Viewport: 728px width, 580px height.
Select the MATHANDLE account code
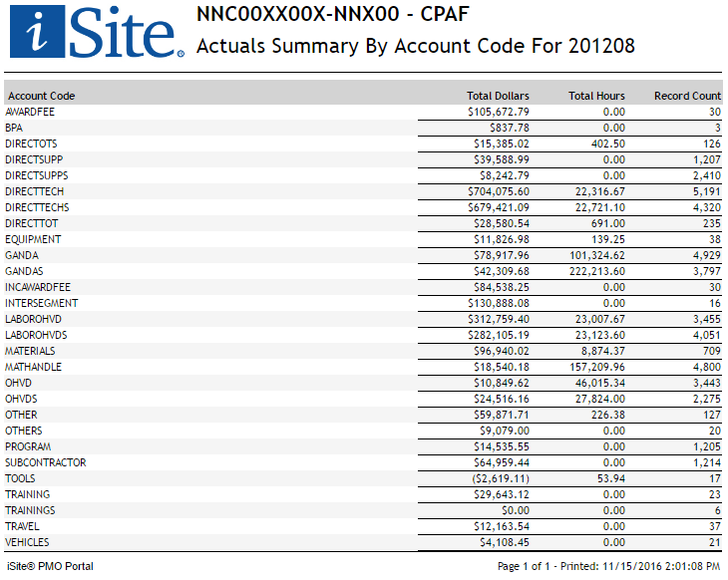click(x=34, y=367)
